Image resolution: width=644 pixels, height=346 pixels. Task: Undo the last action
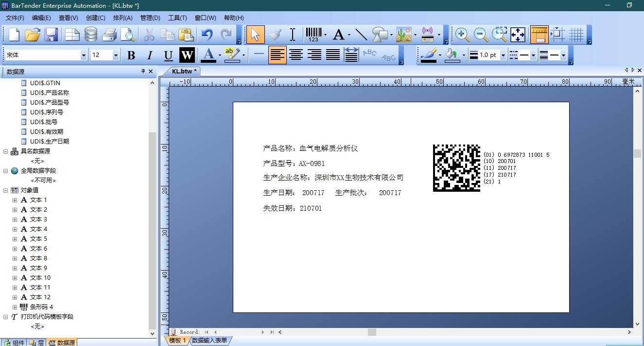pos(208,35)
